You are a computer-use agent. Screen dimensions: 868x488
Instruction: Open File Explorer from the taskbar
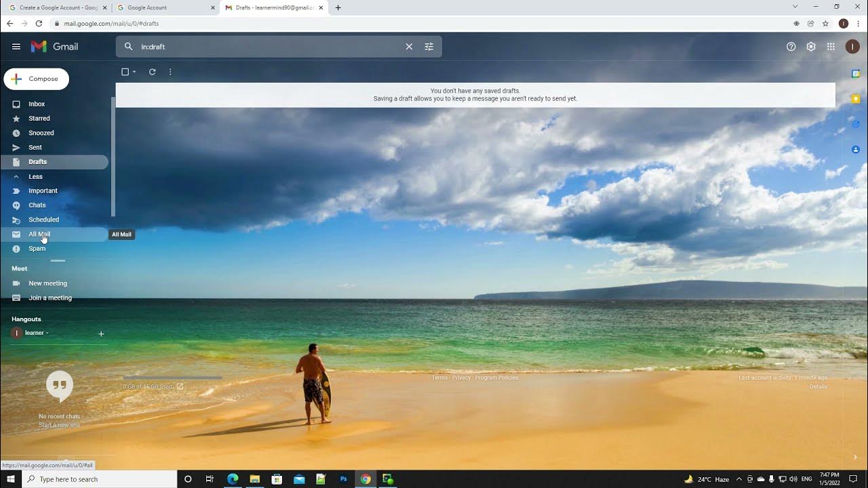click(x=254, y=479)
